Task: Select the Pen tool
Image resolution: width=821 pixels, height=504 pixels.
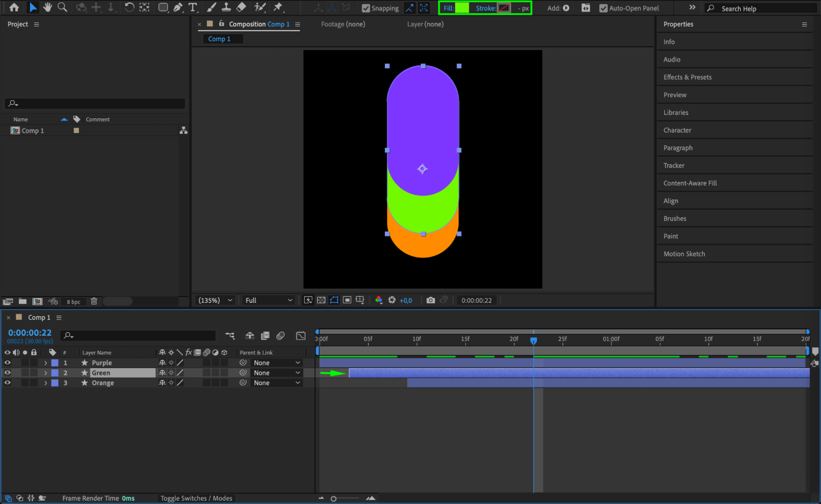Action: (178, 7)
